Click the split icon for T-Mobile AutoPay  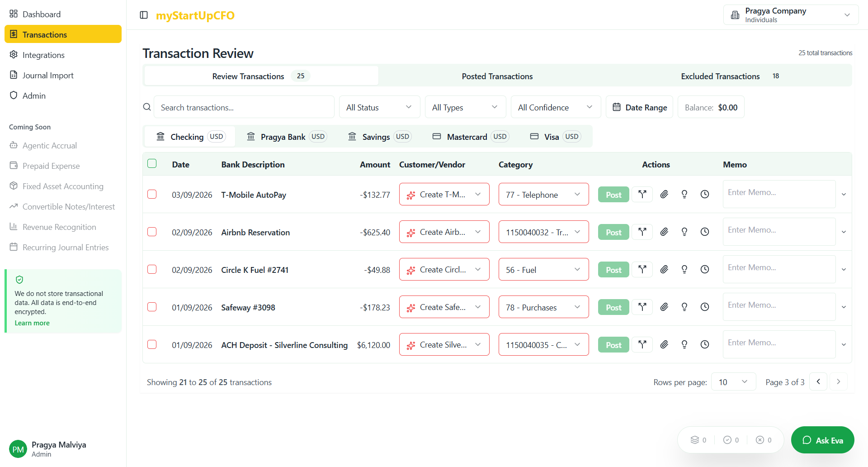[642, 195]
